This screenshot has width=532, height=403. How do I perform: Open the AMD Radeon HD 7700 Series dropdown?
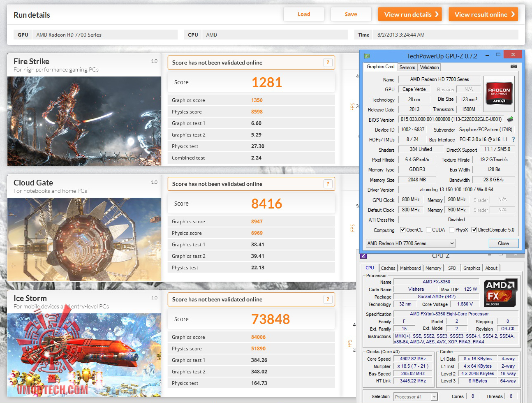pos(410,243)
